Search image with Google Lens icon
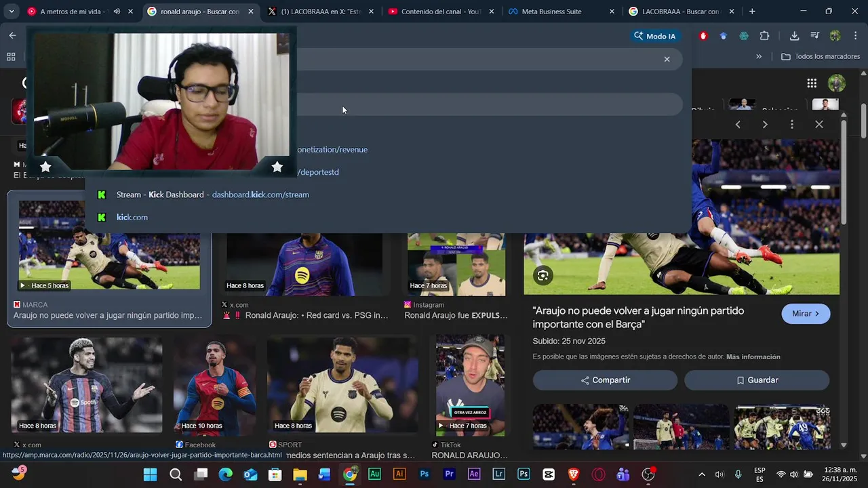The width and height of the screenshot is (868, 488). (542, 275)
